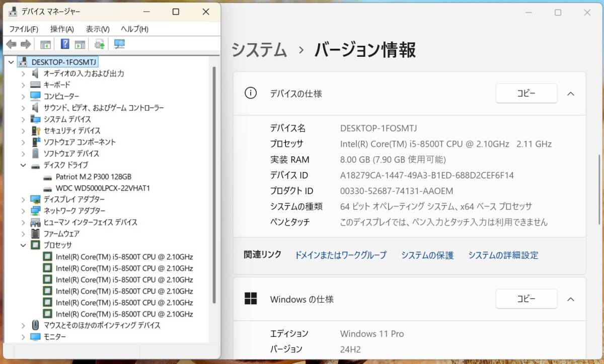Expand the モニター tree node
This screenshot has height=364, width=604.
tap(23, 336)
